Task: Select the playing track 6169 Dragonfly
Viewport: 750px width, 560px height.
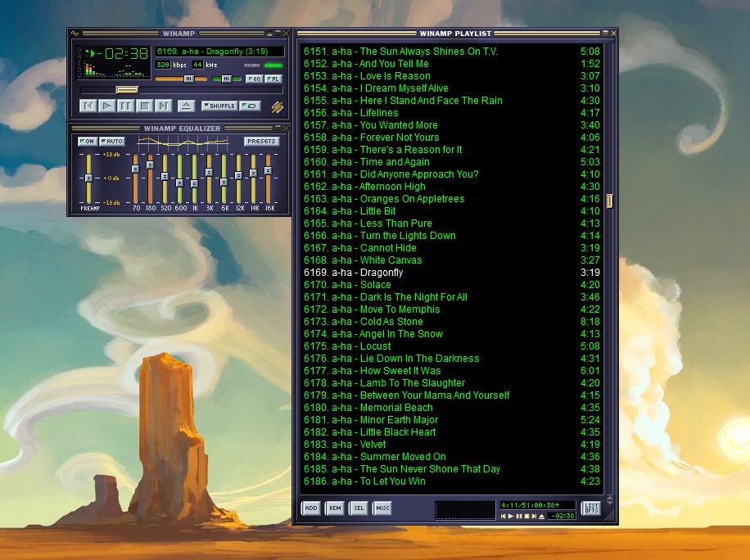Action: [x=451, y=273]
